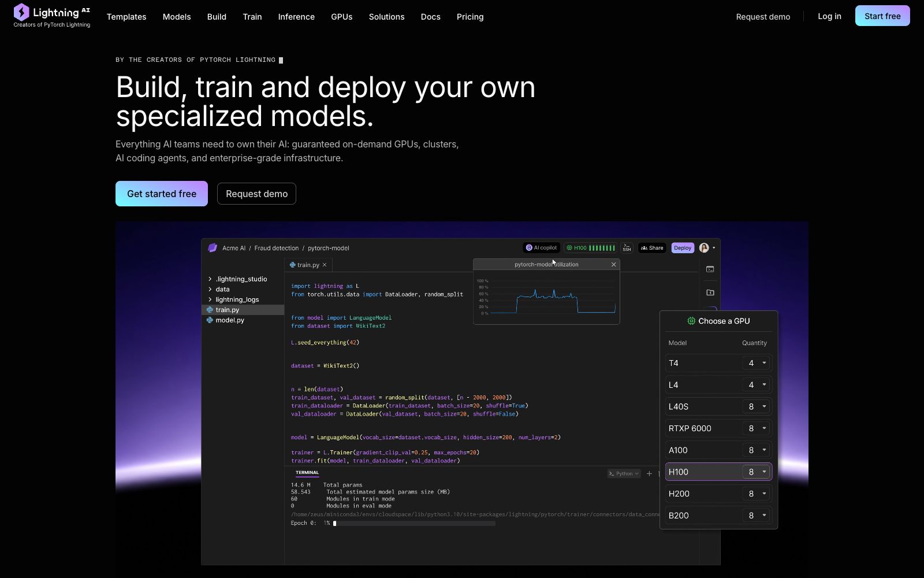Click Request demo in the header
Screen dimensions: 924x578
(x=763, y=17)
